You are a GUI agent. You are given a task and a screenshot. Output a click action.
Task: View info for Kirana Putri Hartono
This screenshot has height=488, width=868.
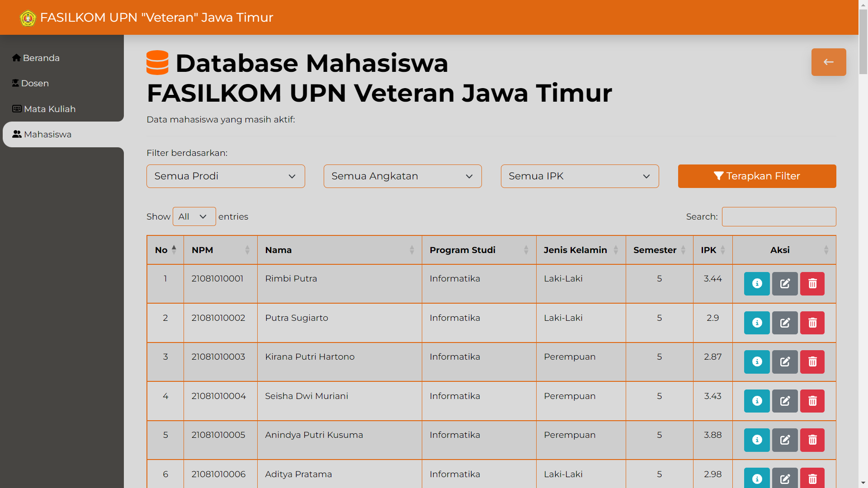[x=757, y=362]
